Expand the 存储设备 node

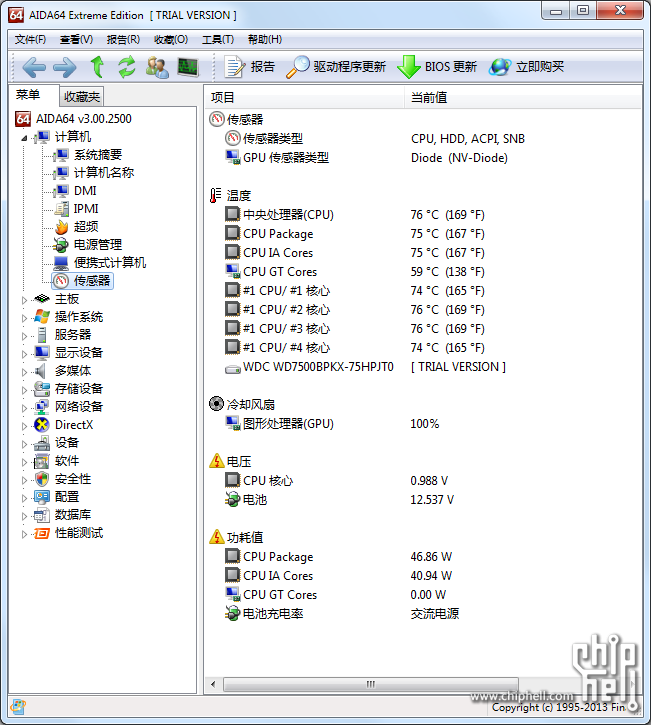click(x=24, y=390)
